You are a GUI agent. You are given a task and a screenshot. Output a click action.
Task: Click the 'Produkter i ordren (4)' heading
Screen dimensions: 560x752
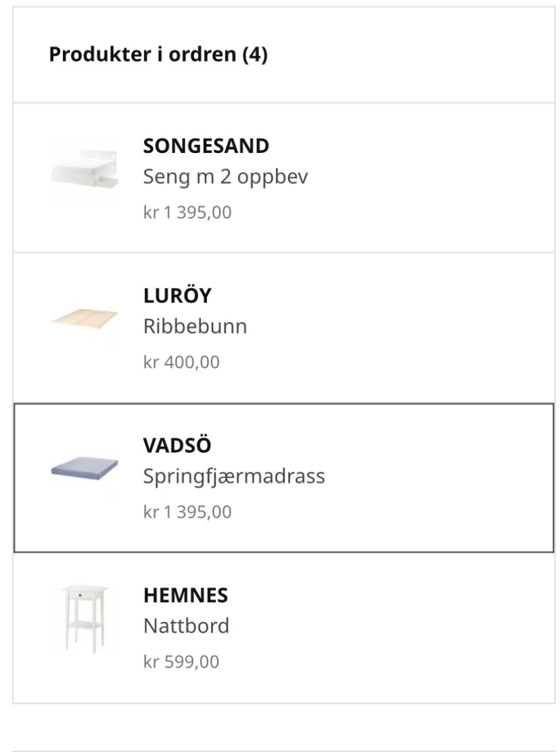pos(158,54)
